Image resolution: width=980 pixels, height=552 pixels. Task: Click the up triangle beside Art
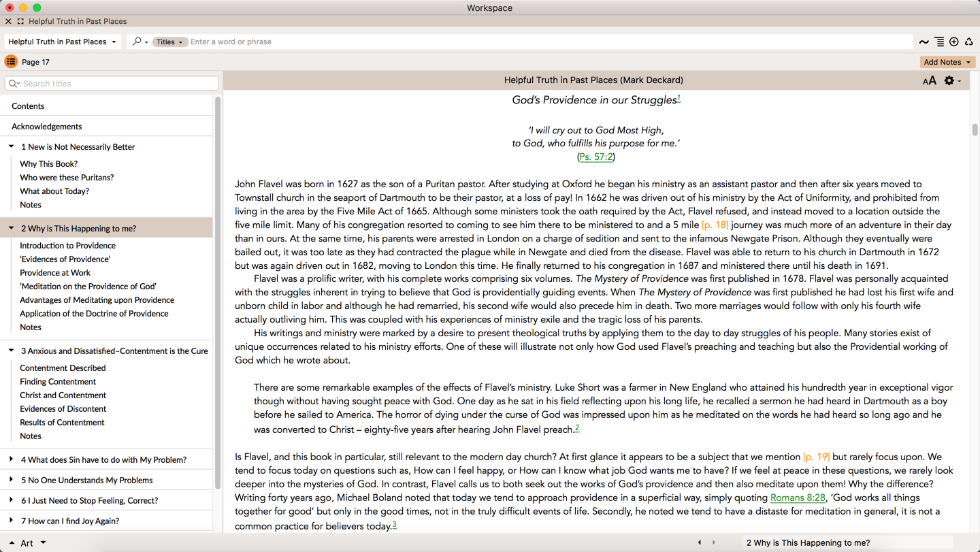12,543
